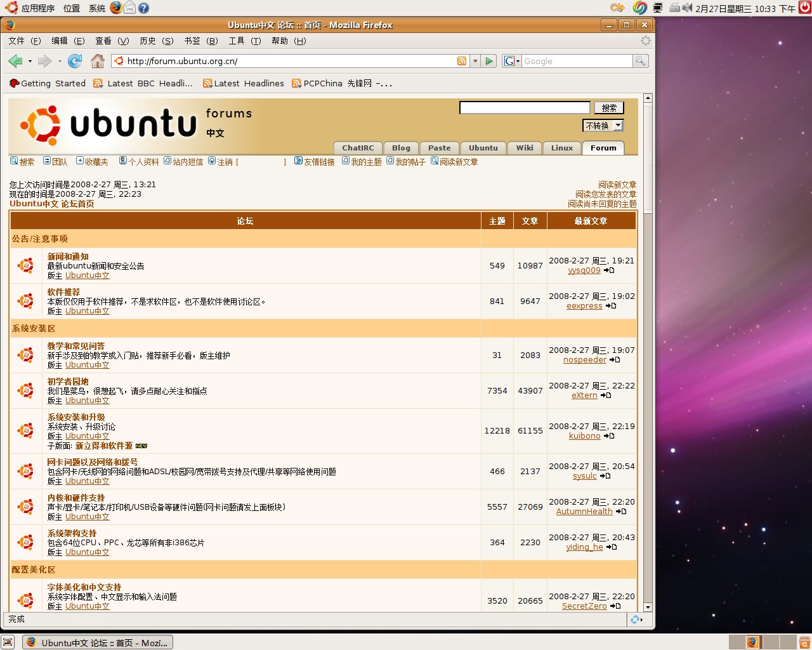Open the 编辑 (E) menu

[x=68, y=41]
